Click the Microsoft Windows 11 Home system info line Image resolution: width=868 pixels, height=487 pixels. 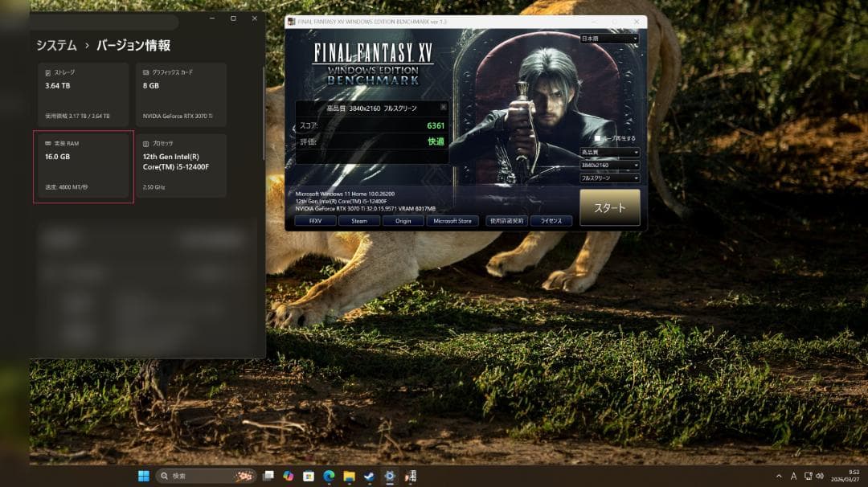tap(345, 194)
